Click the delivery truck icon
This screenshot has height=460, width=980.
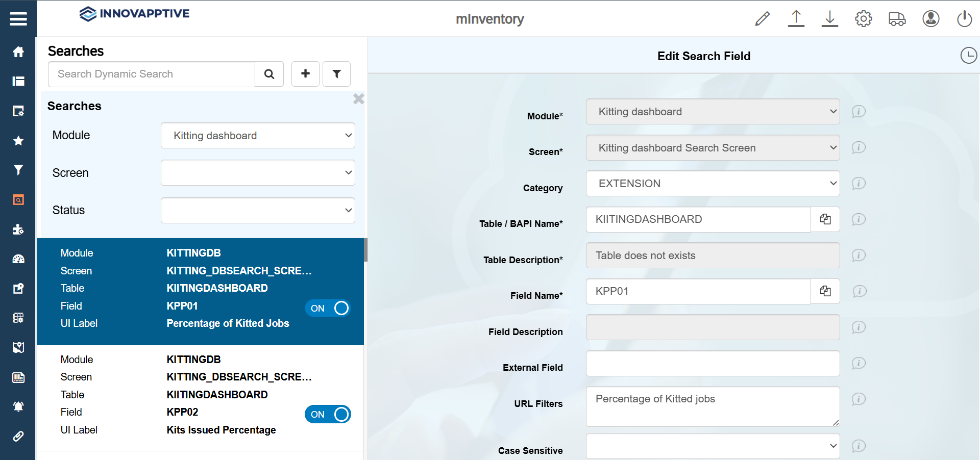[897, 19]
